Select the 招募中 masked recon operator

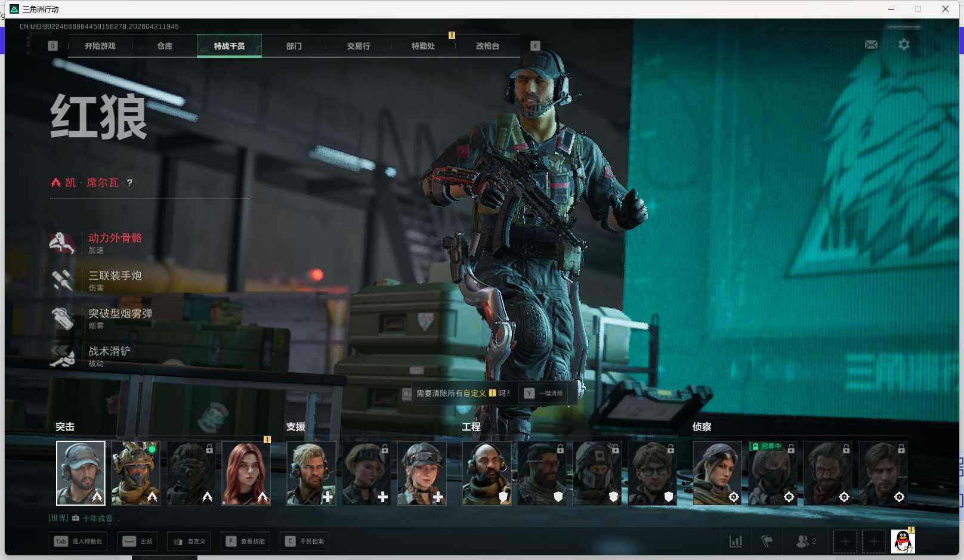pyautogui.click(x=773, y=474)
